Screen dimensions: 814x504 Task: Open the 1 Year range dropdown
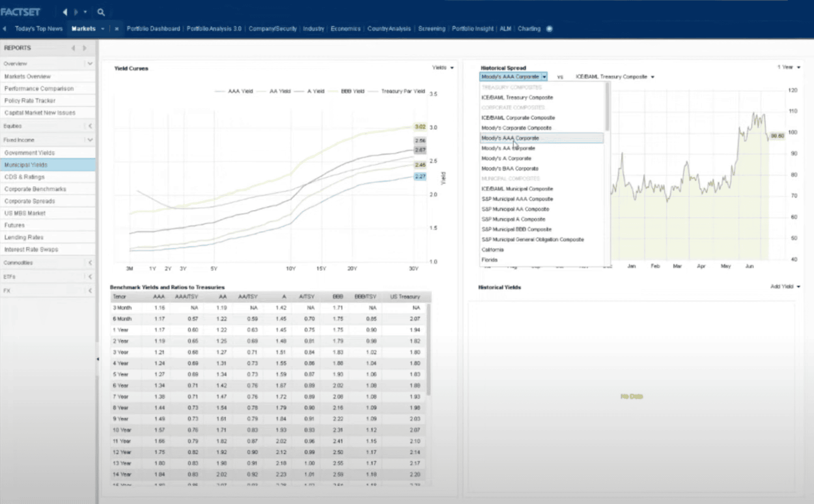click(x=788, y=67)
